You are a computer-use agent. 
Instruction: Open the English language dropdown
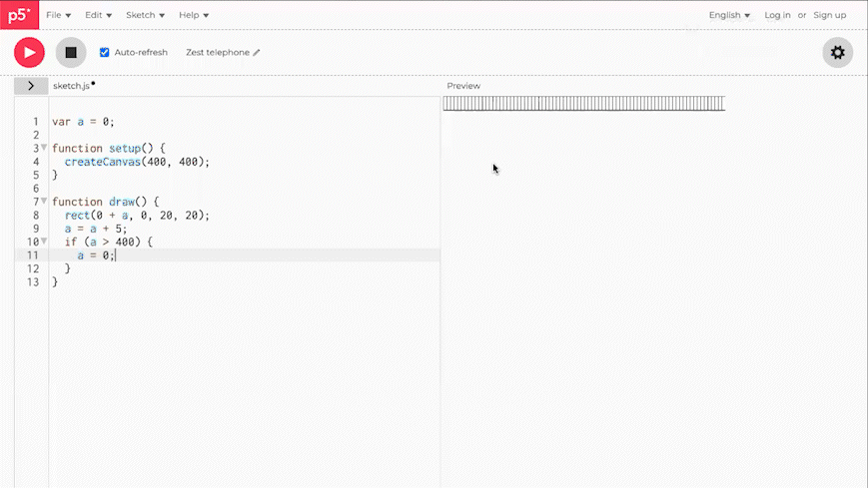click(x=729, y=15)
